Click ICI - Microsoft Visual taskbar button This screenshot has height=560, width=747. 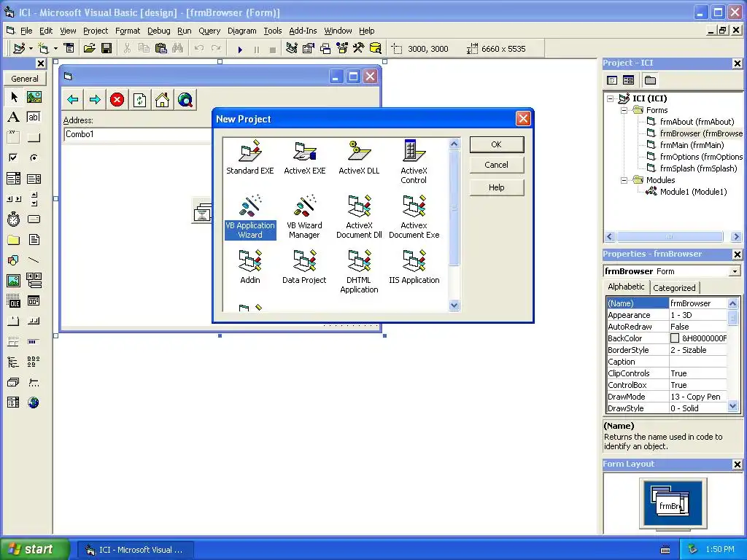pyautogui.click(x=135, y=550)
